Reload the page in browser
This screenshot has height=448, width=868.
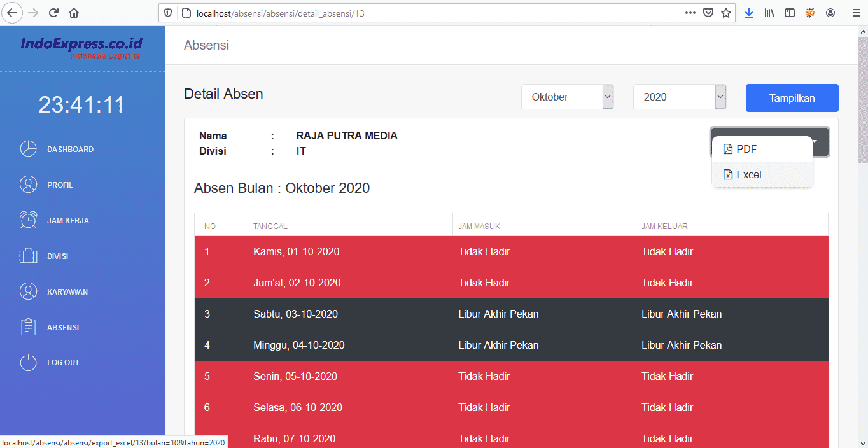(x=53, y=13)
